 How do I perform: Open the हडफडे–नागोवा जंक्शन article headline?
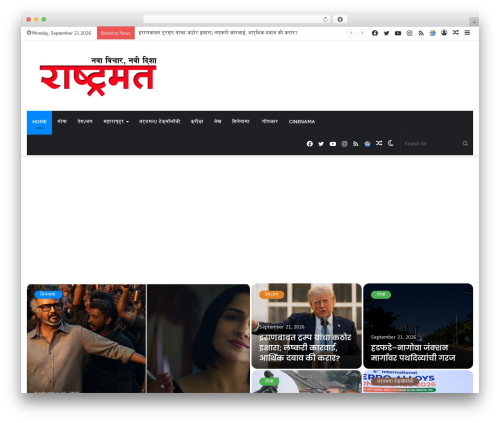(413, 353)
